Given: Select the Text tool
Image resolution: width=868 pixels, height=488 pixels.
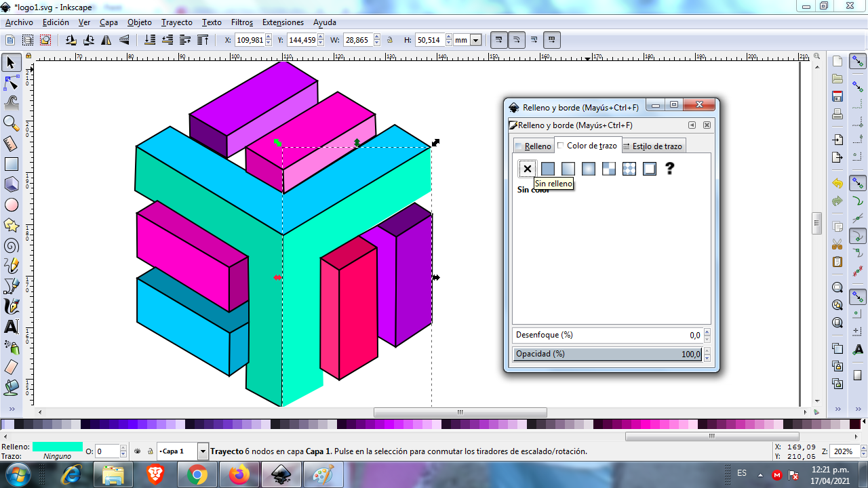Looking at the screenshot, I should click(x=11, y=327).
